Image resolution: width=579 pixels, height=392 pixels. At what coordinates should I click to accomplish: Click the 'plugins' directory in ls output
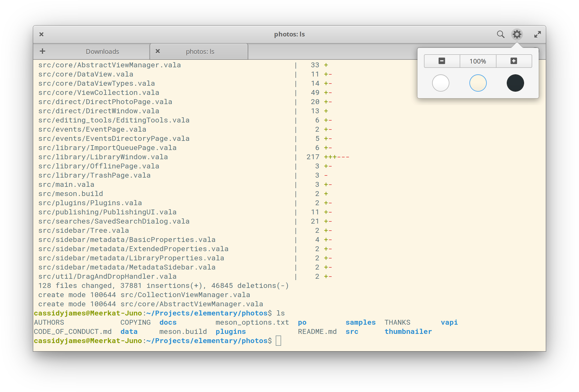point(231,331)
